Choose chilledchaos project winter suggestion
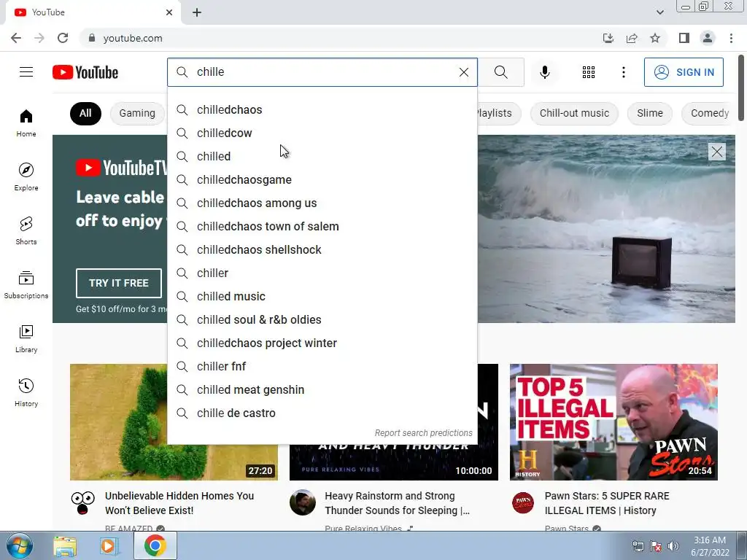Image resolution: width=747 pixels, height=560 pixels. 322,343
